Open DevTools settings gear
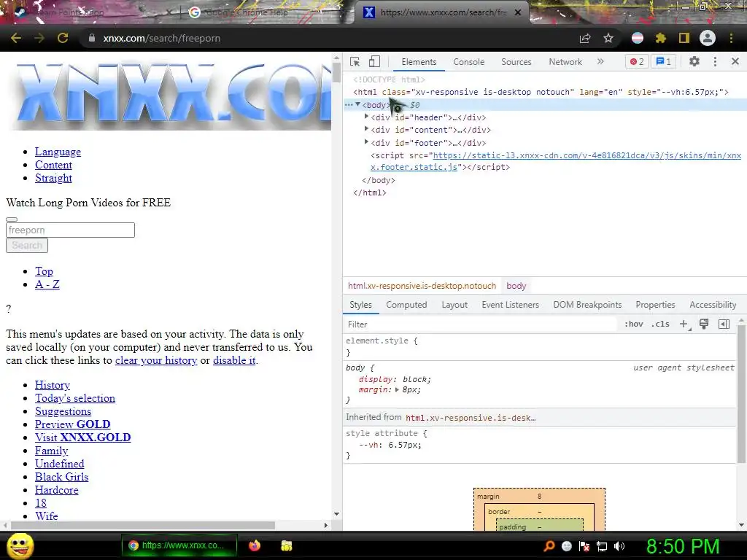 click(x=694, y=61)
